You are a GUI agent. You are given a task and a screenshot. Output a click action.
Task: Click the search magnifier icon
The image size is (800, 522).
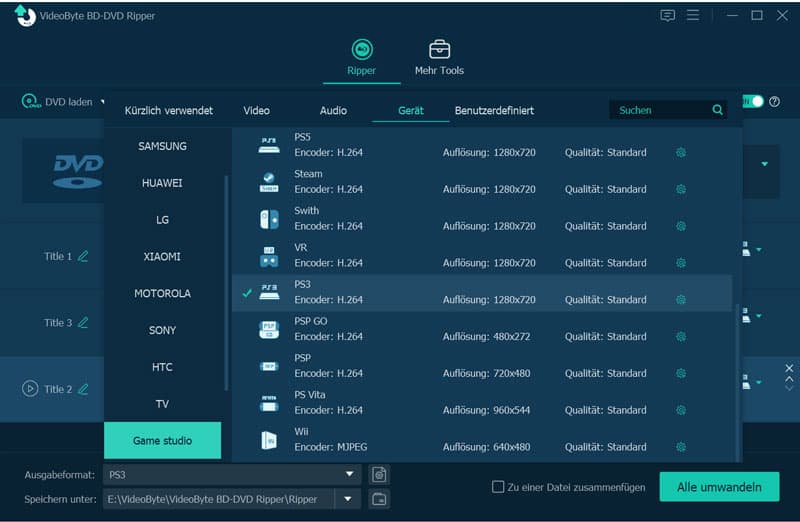pos(717,110)
